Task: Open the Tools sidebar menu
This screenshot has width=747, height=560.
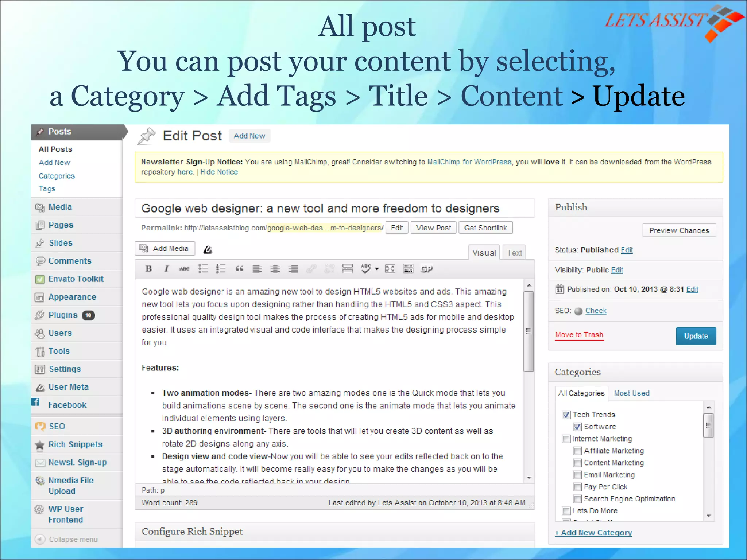Action: point(77,351)
